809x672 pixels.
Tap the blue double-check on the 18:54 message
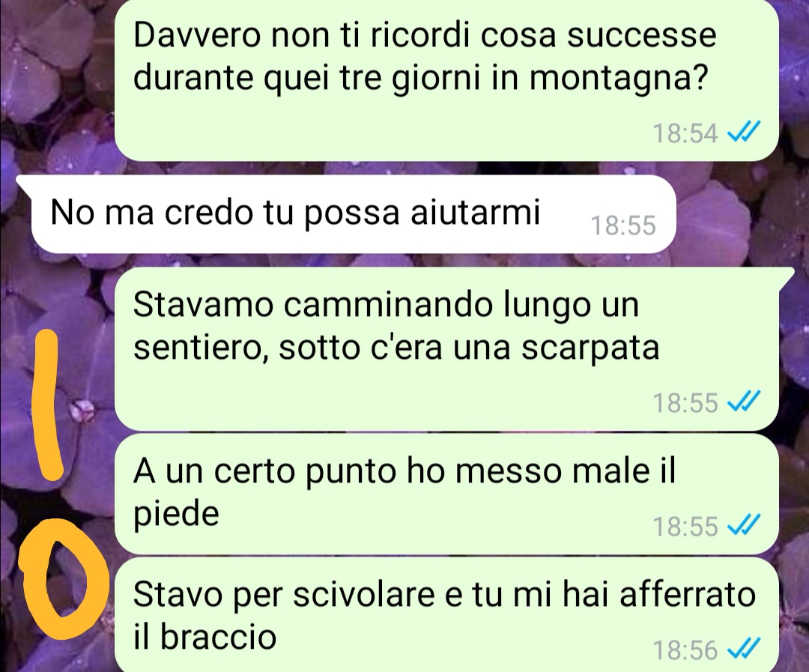[x=744, y=132]
